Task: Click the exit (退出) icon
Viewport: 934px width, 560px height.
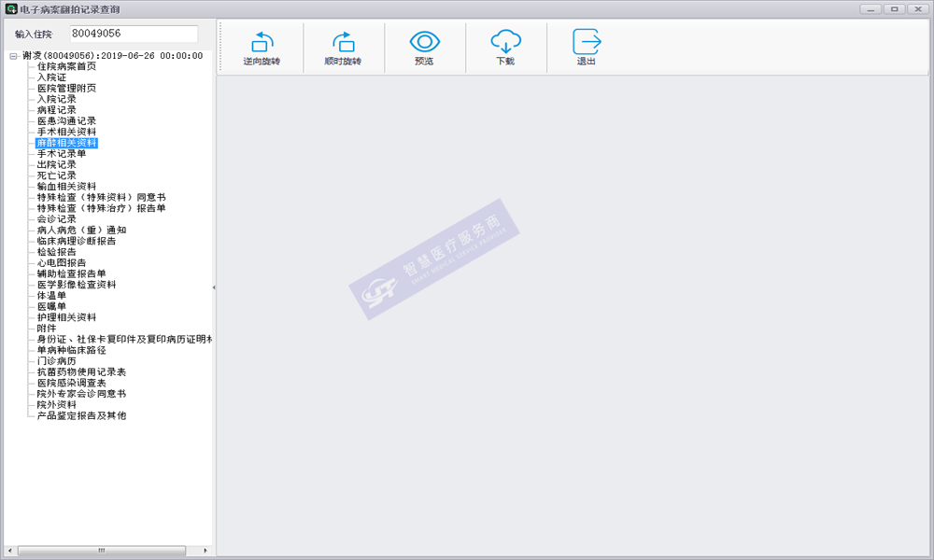Action: tap(586, 42)
